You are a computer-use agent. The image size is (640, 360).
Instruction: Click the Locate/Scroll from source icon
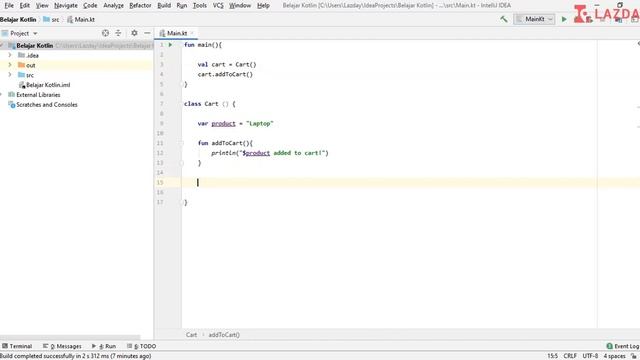pos(105,33)
